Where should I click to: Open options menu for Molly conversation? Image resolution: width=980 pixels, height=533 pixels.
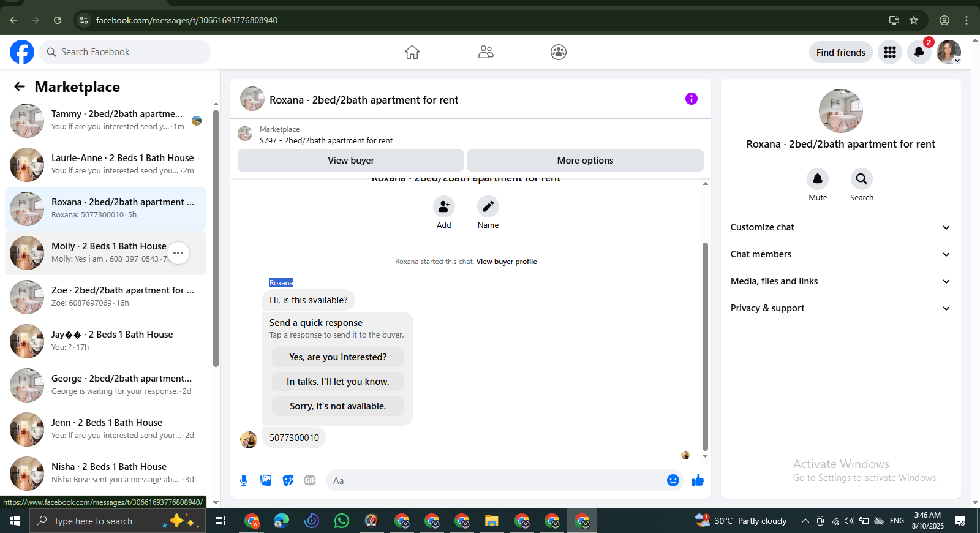tap(178, 253)
